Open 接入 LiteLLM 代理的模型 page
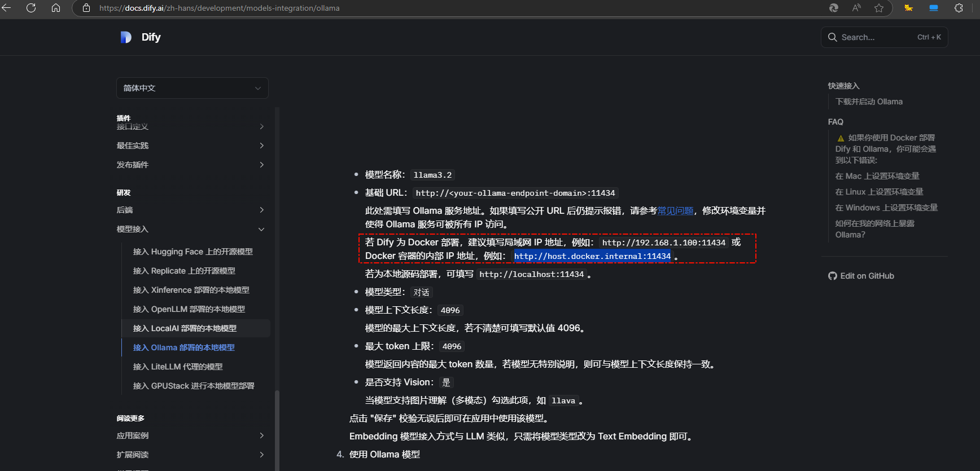 pos(178,367)
